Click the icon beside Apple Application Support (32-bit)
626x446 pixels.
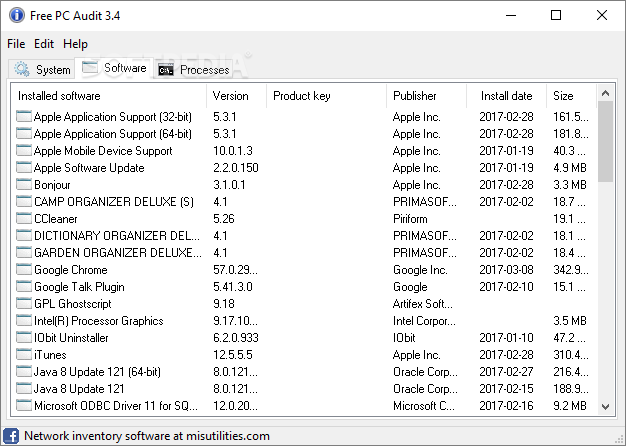(24, 117)
